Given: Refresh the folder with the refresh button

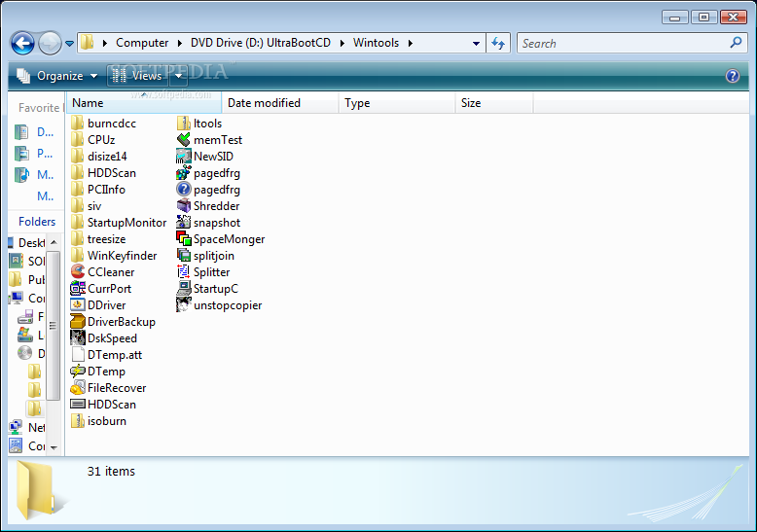Looking at the screenshot, I should point(498,44).
